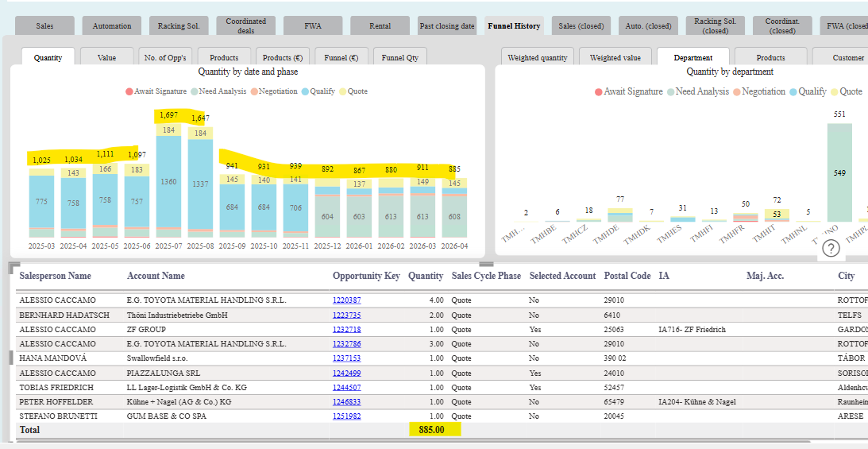Screen dimensions: 868x449
Task: Open the Racking Sol. tab
Action: [x=179, y=26]
